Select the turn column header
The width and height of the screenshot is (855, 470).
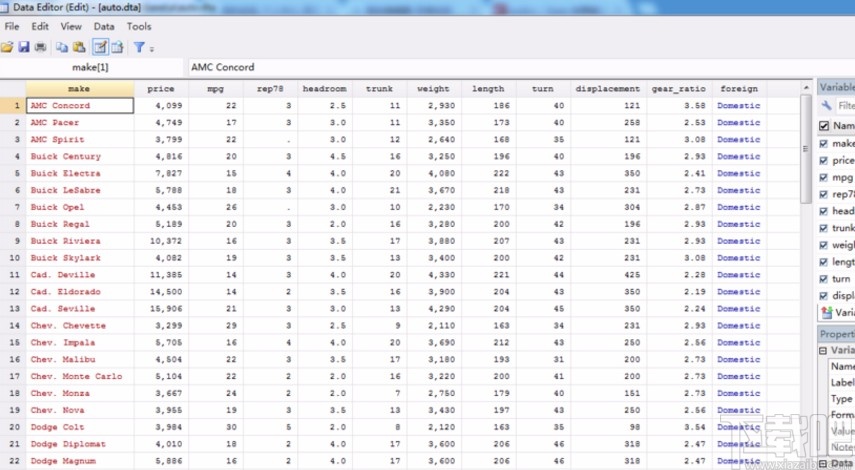pyautogui.click(x=543, y=88)
